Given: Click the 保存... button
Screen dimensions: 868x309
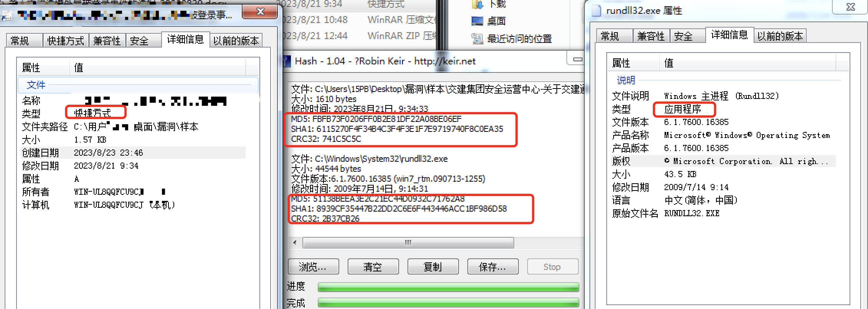Looking at the screenshot, I should [493, 266].
